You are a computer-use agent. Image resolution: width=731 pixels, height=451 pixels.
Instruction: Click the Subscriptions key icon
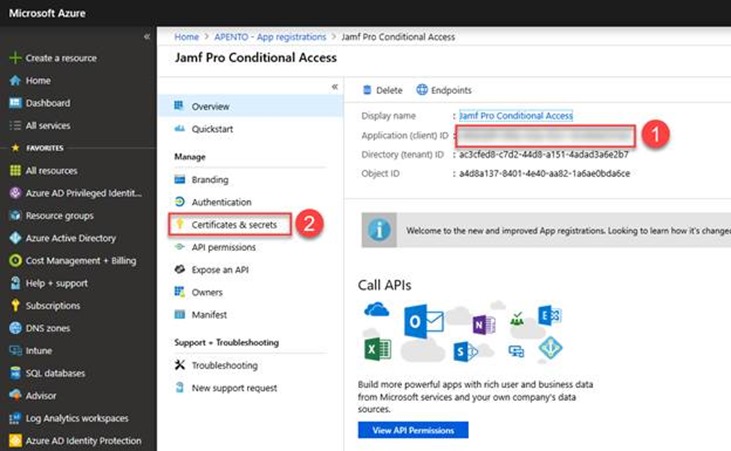pyautogui.click(x=15, y=305)
